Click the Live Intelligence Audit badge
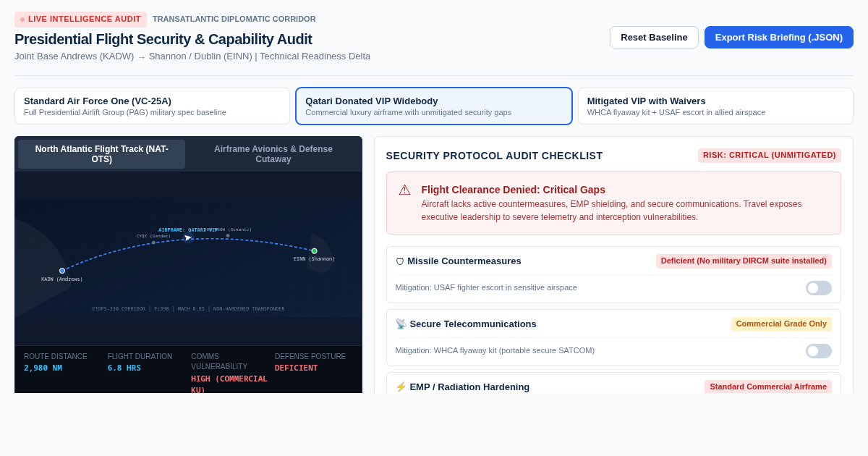Viewport: 868px width, 456px height. (x=80, y=20)
